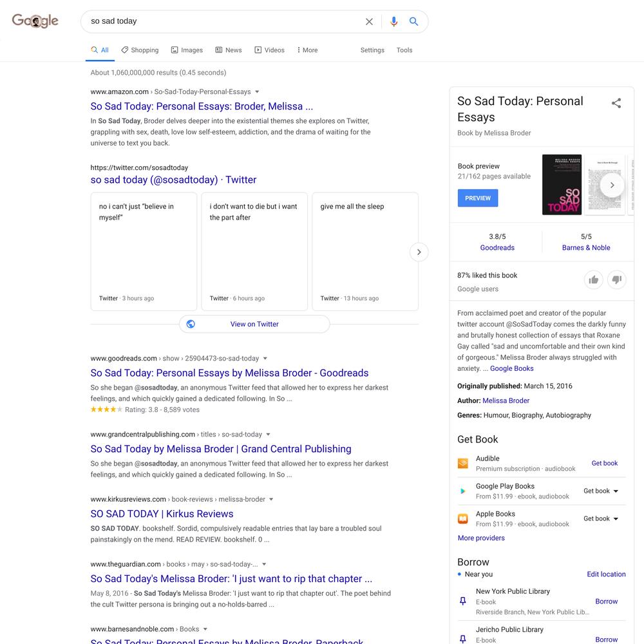Click the View on Twitter button
644x644 pixels.
click(254, 324)
